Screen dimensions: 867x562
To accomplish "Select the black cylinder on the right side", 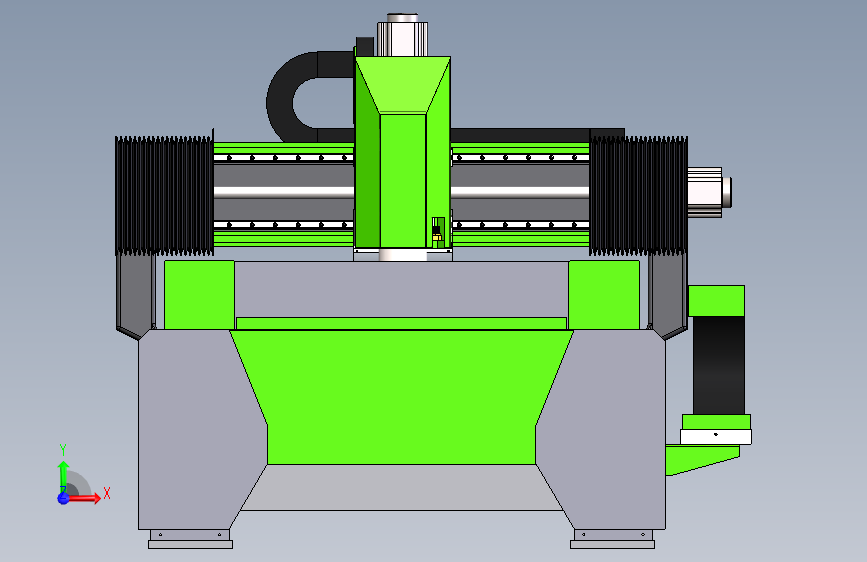I will click(719, 365).
